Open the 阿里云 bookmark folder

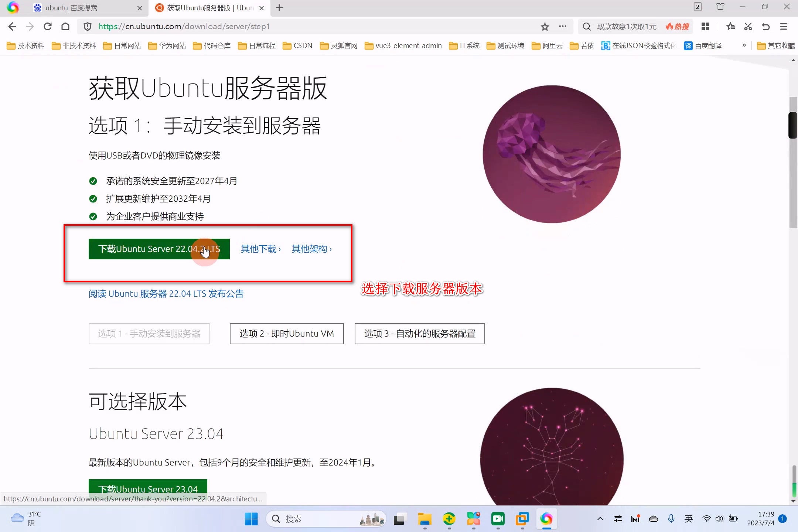click(547, 46)
